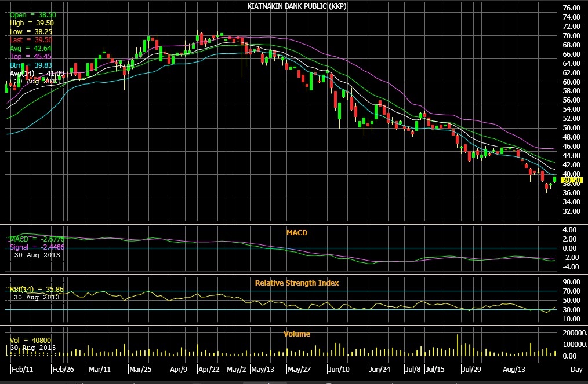Click the Volume panel title
Screen dimensions: 588x384
pos(297,334)
